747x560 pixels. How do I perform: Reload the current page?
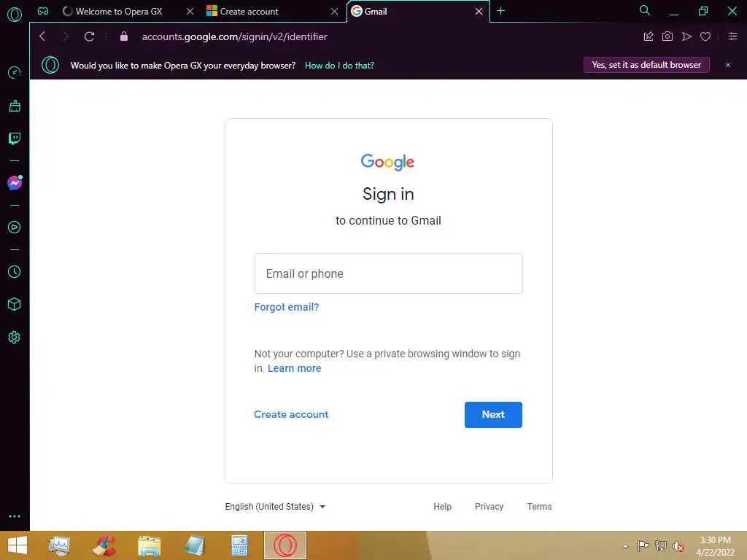tap(89, 36)
